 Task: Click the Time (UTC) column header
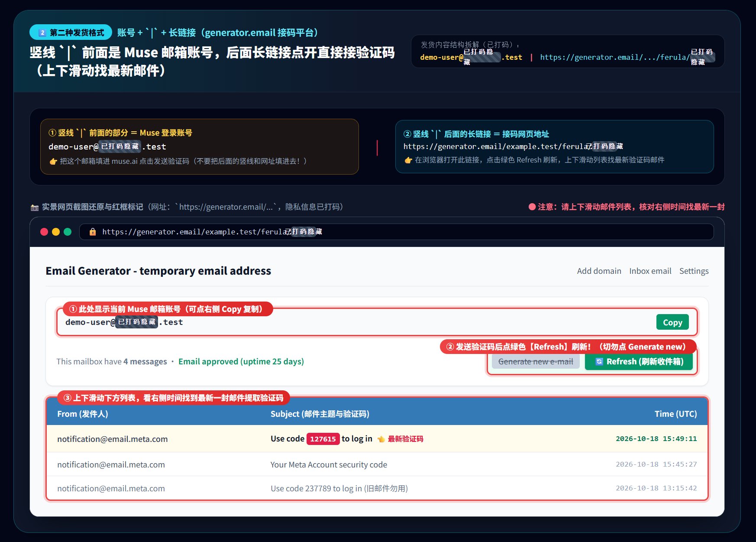click(x=675, y=414)
